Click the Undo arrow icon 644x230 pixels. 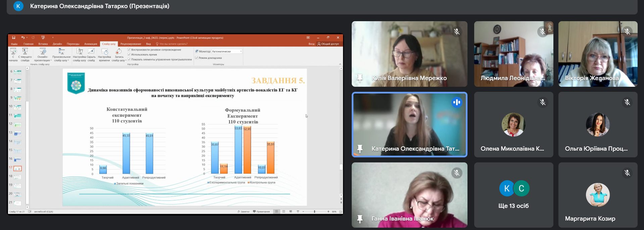click(22, 38)
